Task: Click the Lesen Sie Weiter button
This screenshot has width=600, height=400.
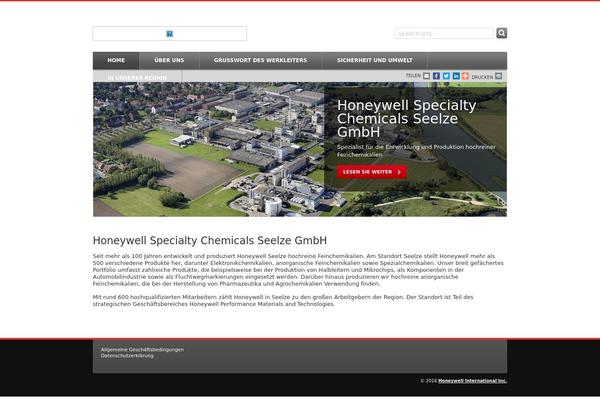Action: (x=372, y=172)
